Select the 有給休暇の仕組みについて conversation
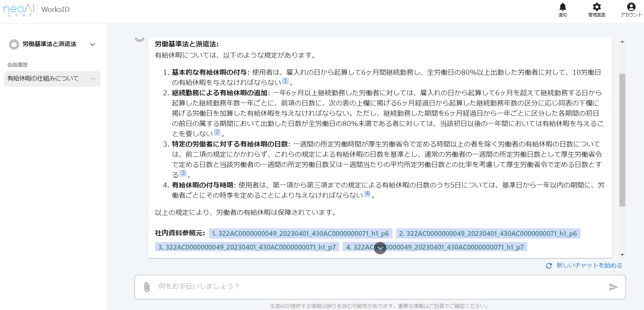The image size is (644, 310). [52, 79]
